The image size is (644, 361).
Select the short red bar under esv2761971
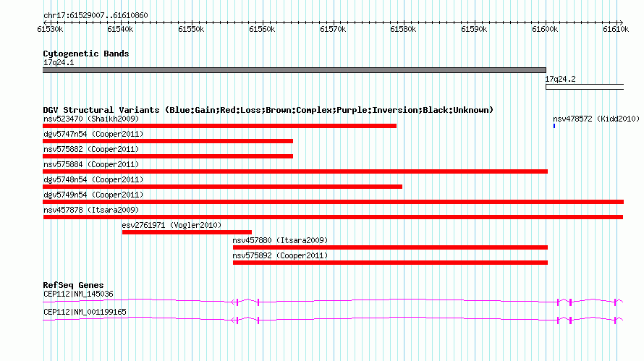coord(187,232)
